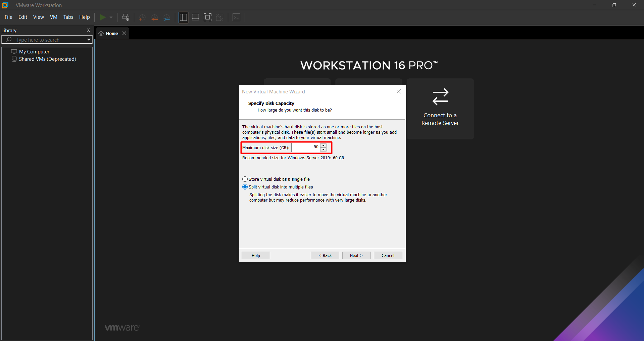The image size is (644, 341).
Task: Open the File menu
Action: pyautogui.click(x=9, y=17)
